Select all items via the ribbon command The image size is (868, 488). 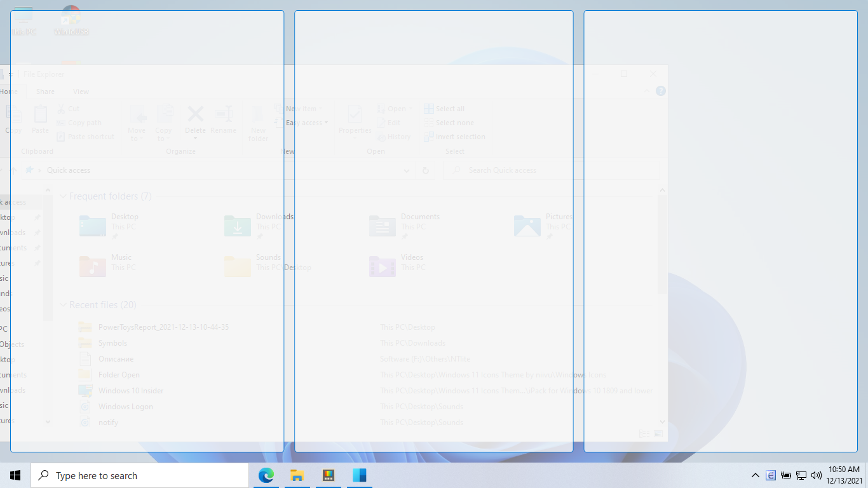(x=444, y=108)
